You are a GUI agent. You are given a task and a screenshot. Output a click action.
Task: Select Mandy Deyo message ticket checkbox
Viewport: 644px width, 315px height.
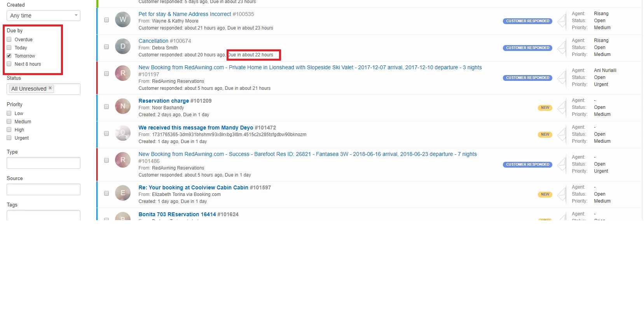(x=106, y=133)
